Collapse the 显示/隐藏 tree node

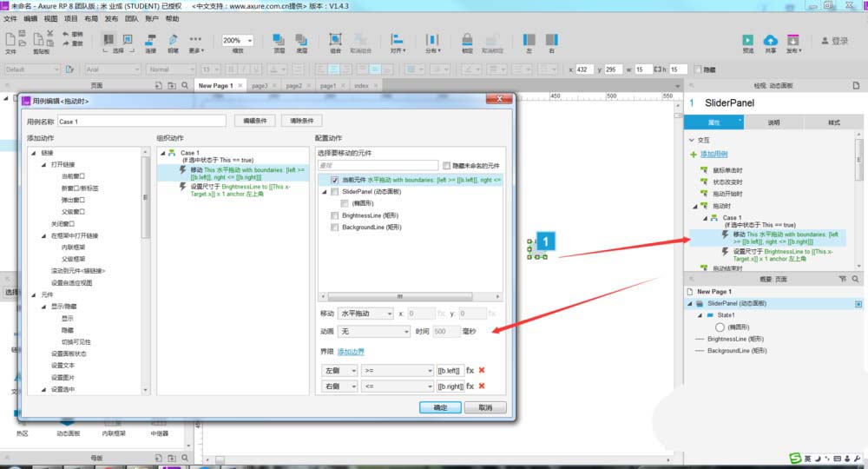(44, 307)
